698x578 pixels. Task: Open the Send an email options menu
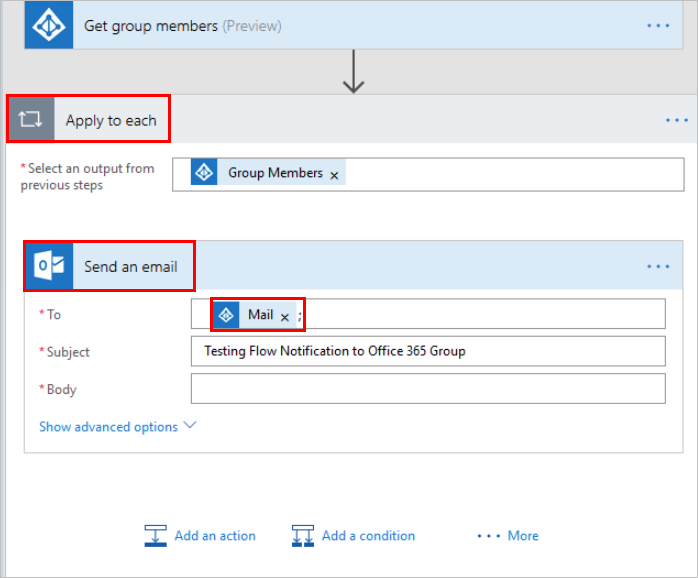pyautogui.click(x=657, y=266)
